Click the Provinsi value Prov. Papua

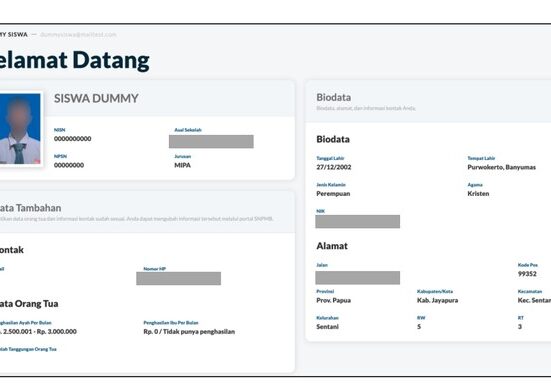click(x=333, y=300)
